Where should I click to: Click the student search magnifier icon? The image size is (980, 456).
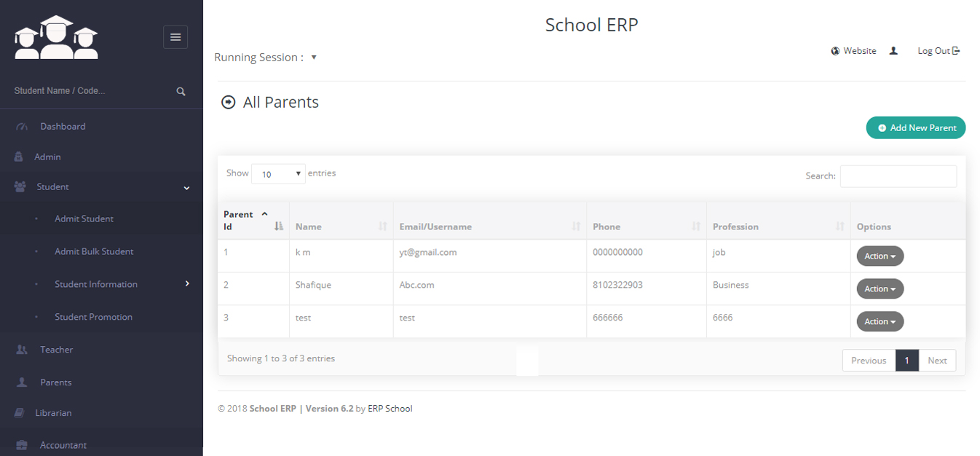coord(181,92)
